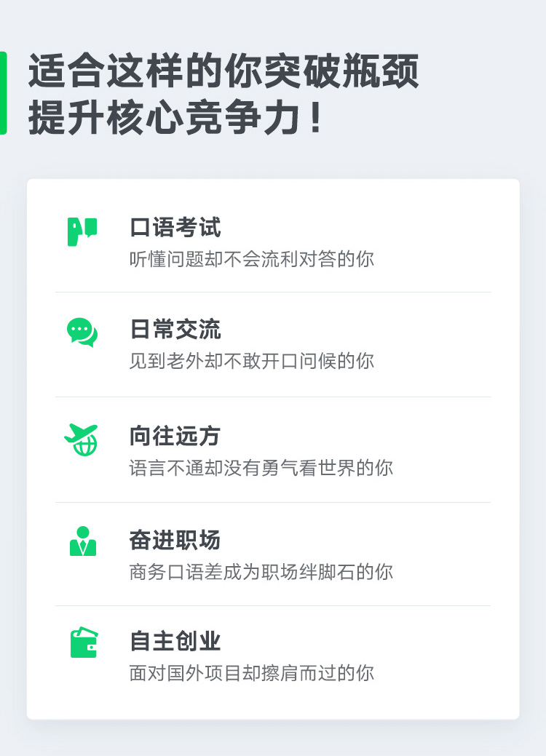Viewport: 546px width, 756px height.
Task: Click the 奋进职场 heading
Action: [x=175, y=540]
